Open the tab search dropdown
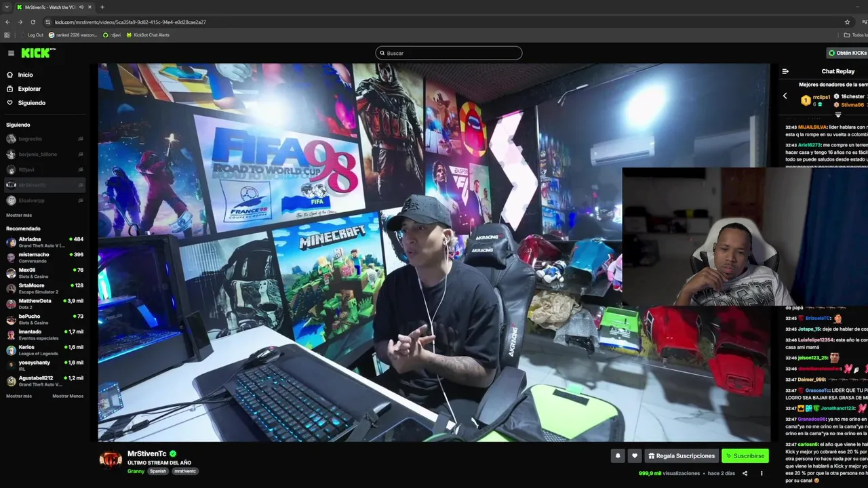 7,7
